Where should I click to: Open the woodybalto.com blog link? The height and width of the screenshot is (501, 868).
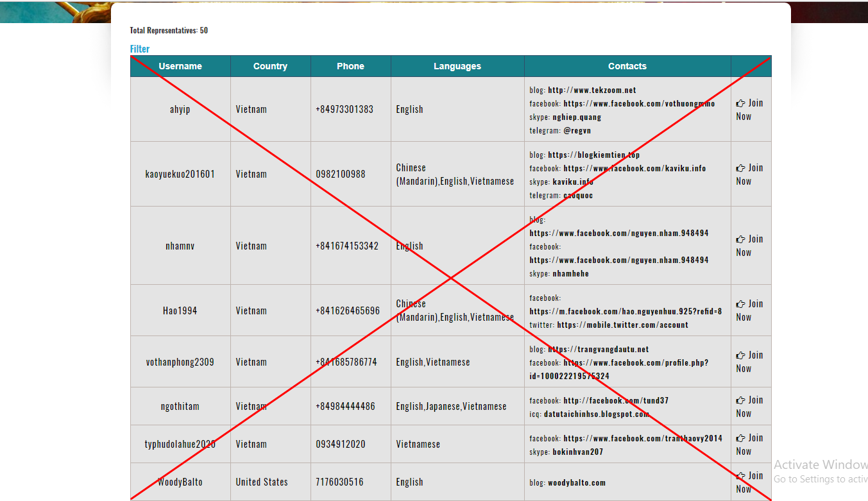pos(577,483)
